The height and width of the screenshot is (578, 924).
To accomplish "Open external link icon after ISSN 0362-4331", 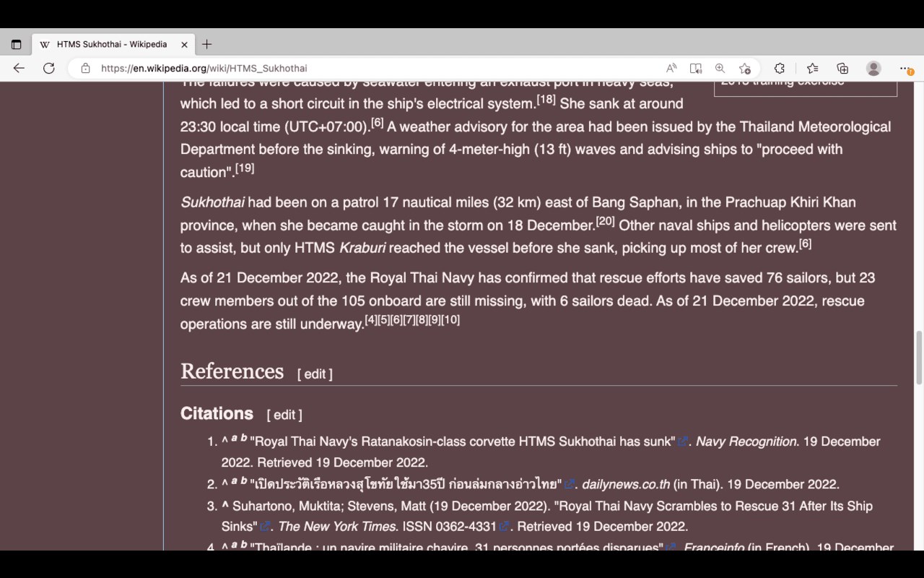I will 504,527.
